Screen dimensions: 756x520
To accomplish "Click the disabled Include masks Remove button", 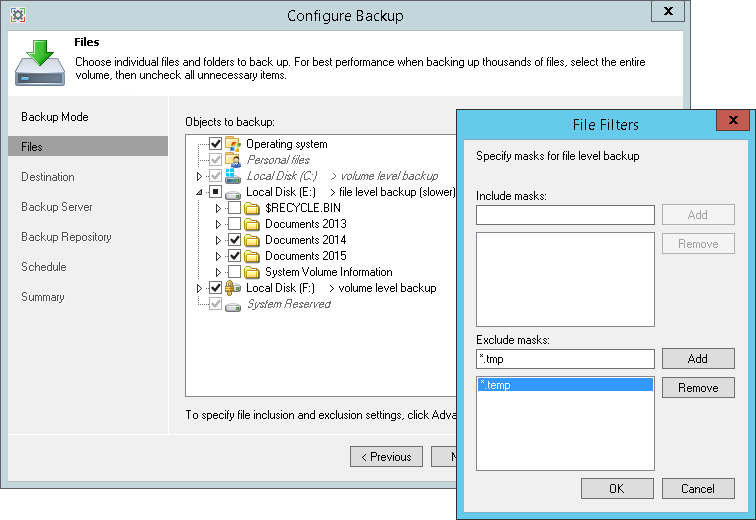I will click(x=698, y=244).
